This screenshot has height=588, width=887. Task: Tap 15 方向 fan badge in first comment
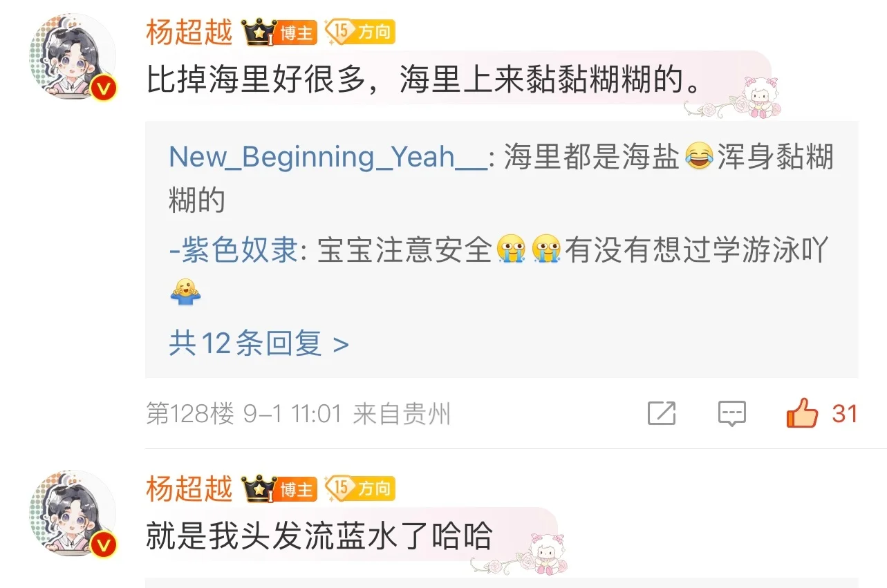pos(360,31)
